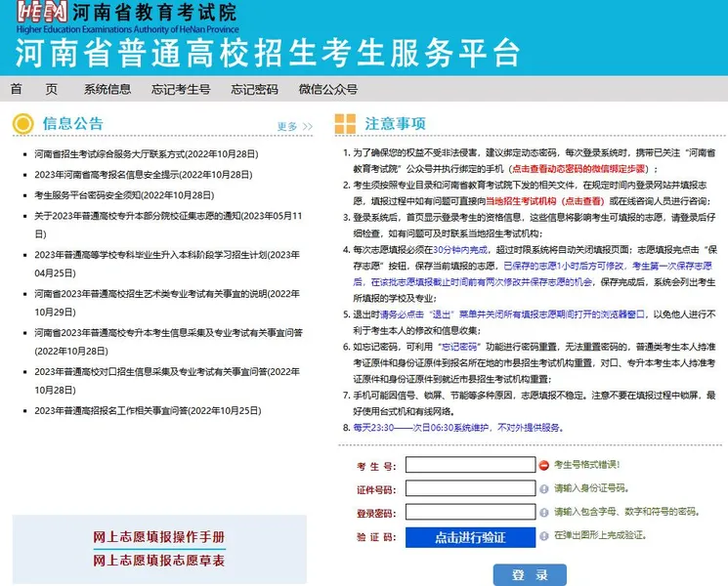
Task: Open 2023年普通高招报名工作相关事宜问答 announcement
Action: [148, 410]
